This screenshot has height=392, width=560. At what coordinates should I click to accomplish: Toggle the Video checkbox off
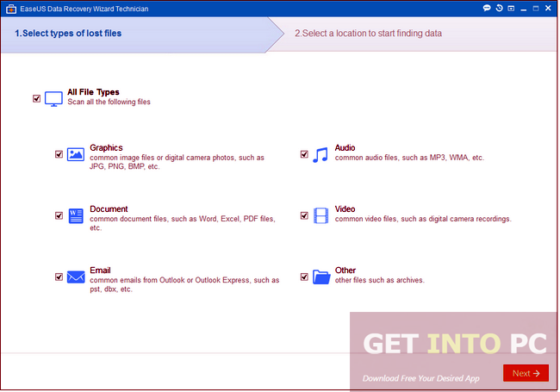click(x=304, y=216)
